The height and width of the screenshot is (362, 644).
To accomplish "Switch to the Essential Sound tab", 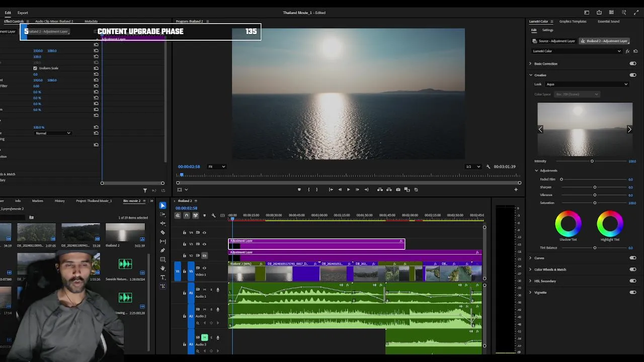I will [608, 22].
